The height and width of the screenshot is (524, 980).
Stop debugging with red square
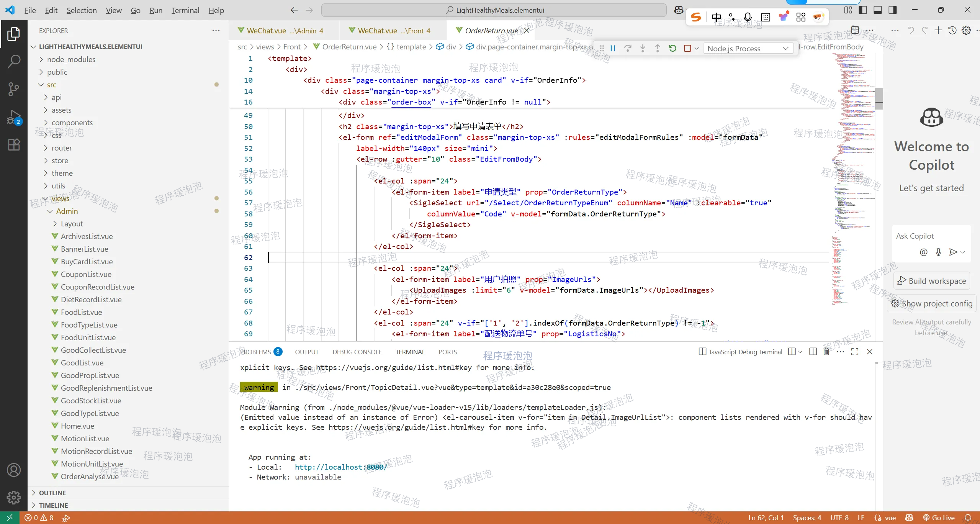pos(687,48)
